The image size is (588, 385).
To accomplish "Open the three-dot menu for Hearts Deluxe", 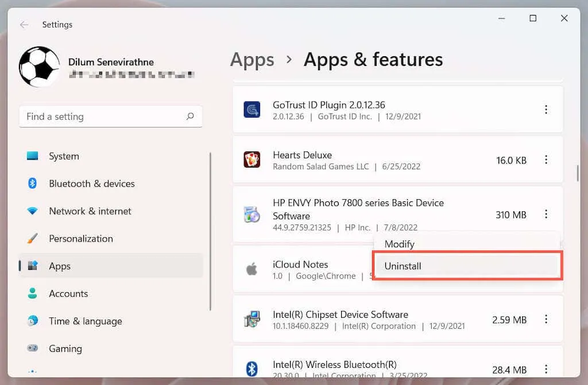I will [546, 160].
